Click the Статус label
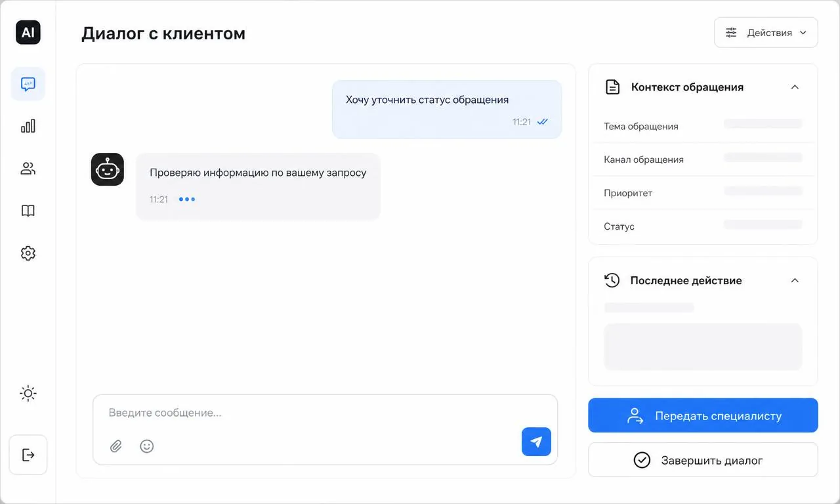 [x=619, y=226]
